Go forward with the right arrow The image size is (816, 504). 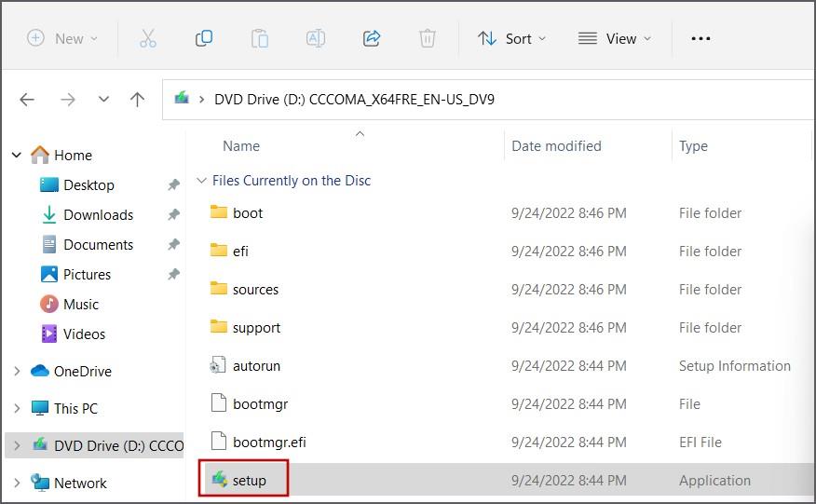(x=68, y=99)
